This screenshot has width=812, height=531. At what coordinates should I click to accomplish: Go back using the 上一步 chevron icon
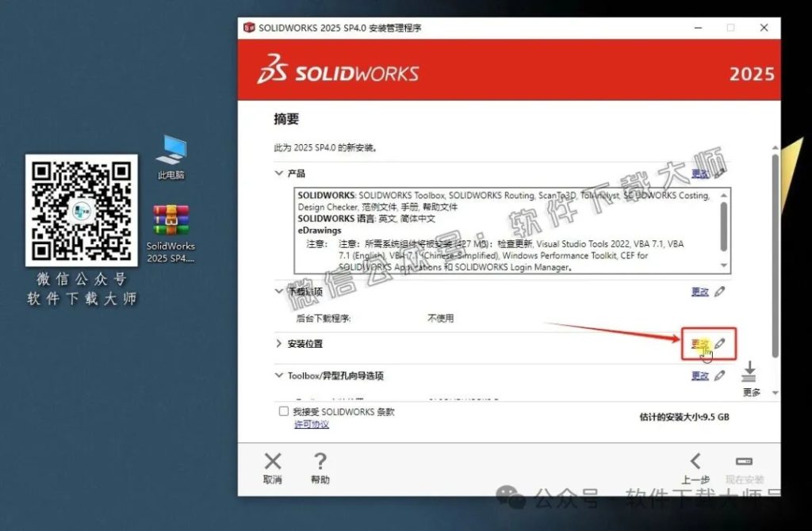click(x=695, y=461)
